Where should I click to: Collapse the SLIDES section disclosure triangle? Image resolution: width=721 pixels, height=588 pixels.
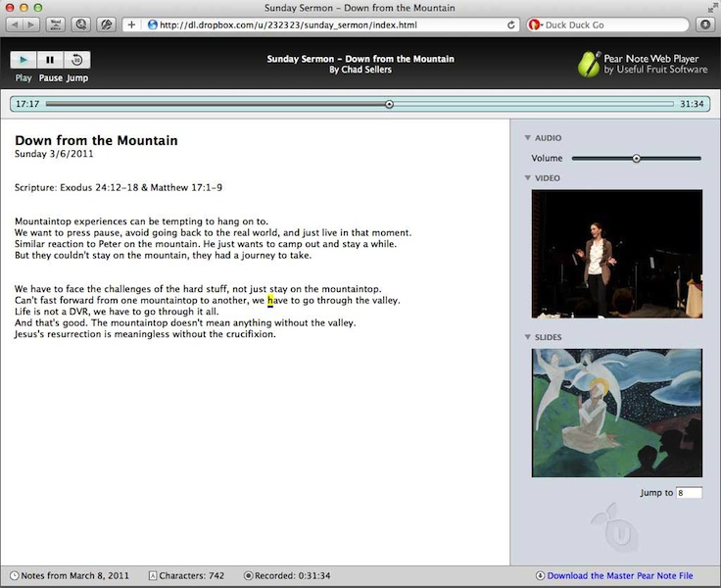point(528,337)
